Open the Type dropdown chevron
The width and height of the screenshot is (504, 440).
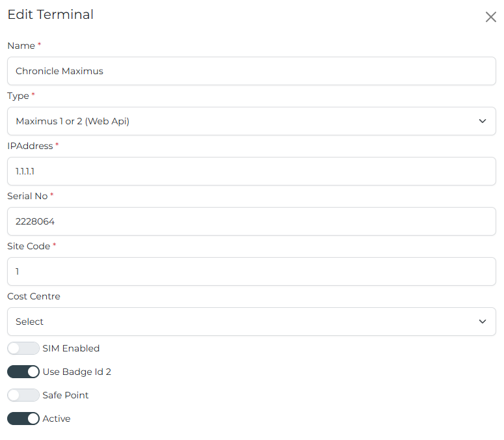coord(482,121)
